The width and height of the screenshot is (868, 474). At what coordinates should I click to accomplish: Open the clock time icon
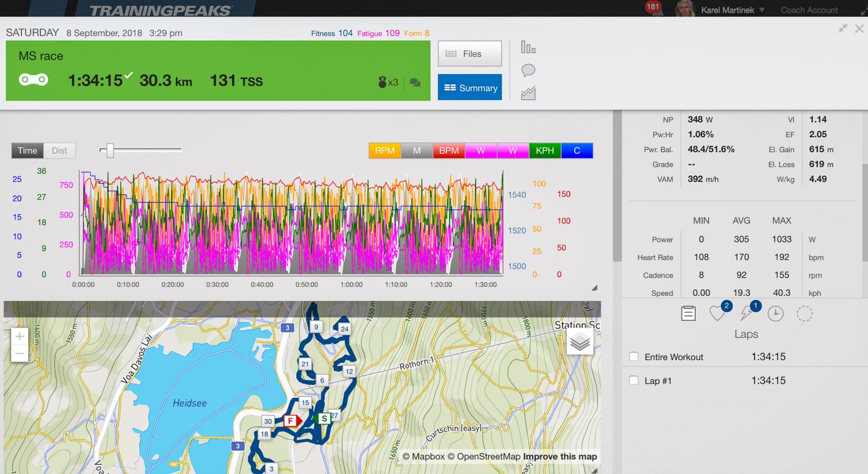pos(775,313)
